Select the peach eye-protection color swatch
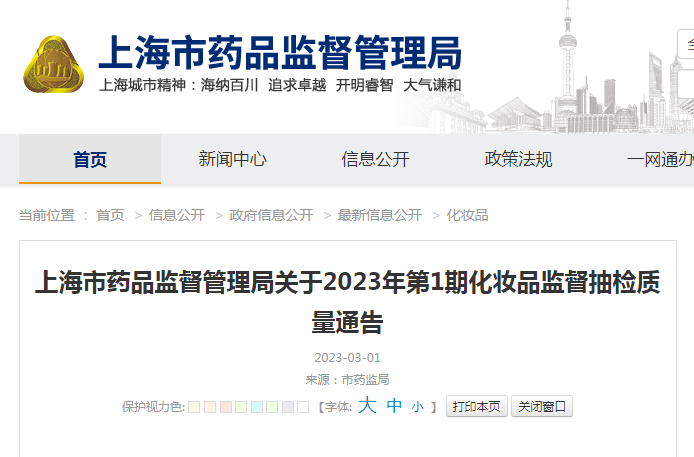Screen dimensions: 694x457 coord(210,407)
